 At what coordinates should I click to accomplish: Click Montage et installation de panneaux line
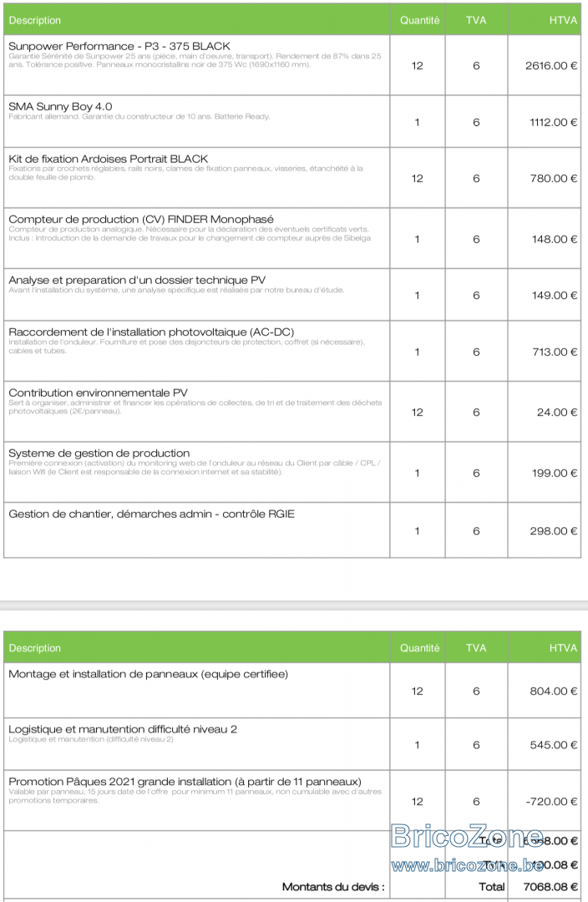(148, 674)
